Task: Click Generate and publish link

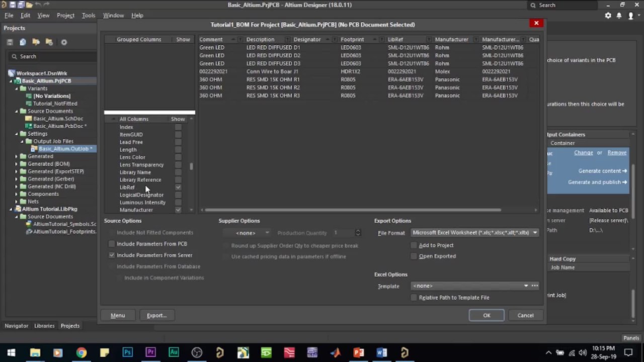Action: click(x=597, y=182)
